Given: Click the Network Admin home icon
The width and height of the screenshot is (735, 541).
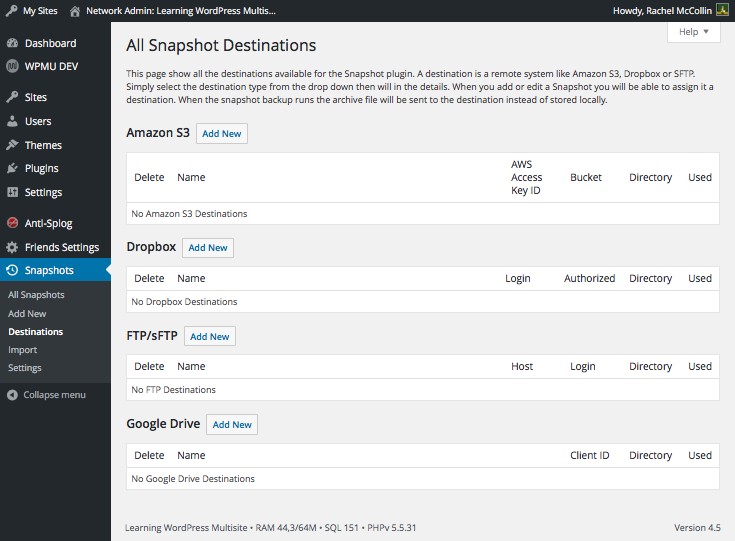Looking at the screenshot, I should pos(75,11).
